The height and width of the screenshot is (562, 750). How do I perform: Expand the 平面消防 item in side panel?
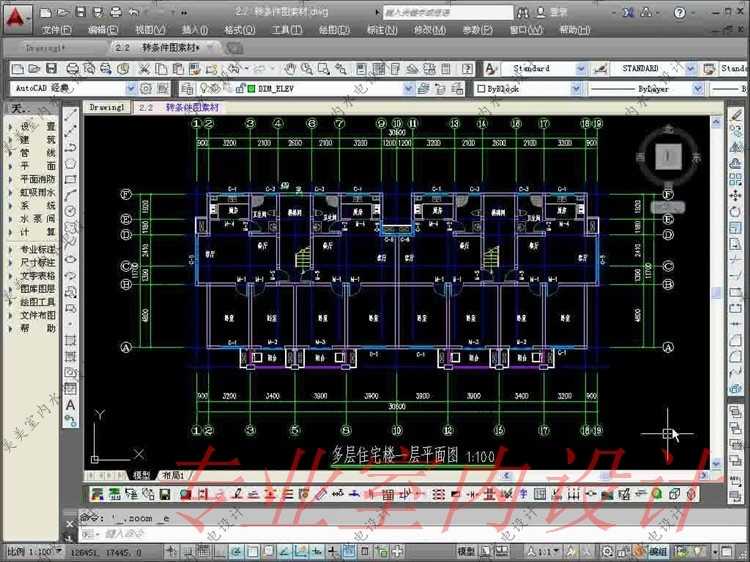pos(36,179)
